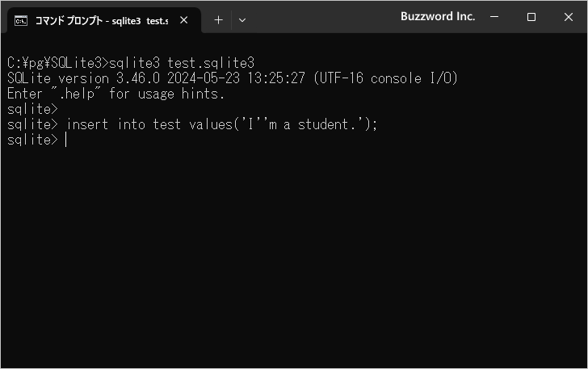588x369 pixels.
Task: Place cursor at the active sqlite> prompt
Action: click(66, 140)
